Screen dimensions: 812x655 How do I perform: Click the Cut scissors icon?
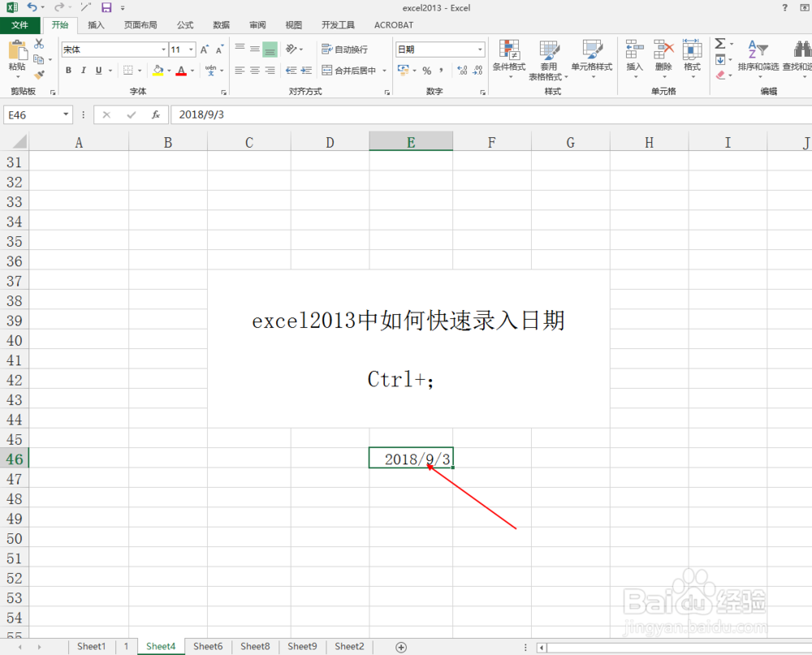coord(39,44)
